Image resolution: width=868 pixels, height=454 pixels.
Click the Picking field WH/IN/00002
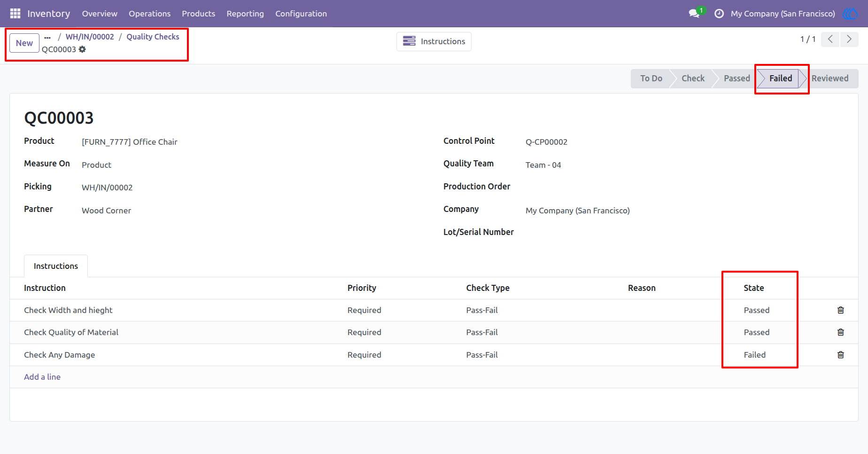point(107,188)
